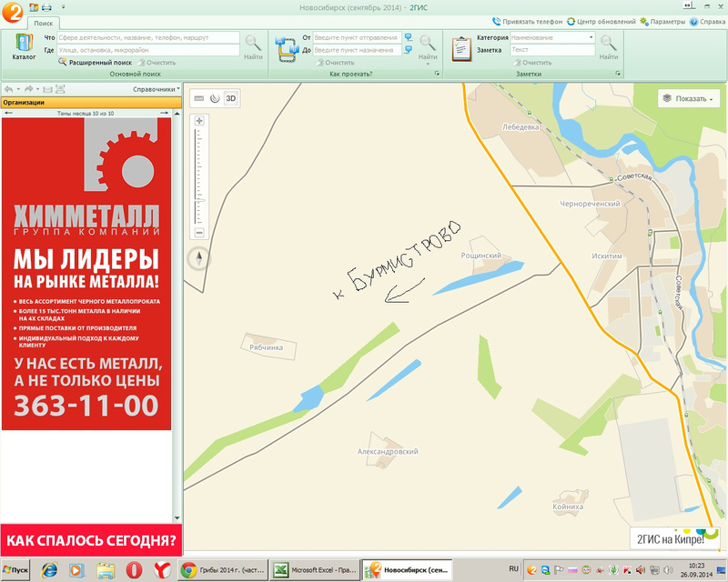Focus the До destination point field

tap(357, 50)
